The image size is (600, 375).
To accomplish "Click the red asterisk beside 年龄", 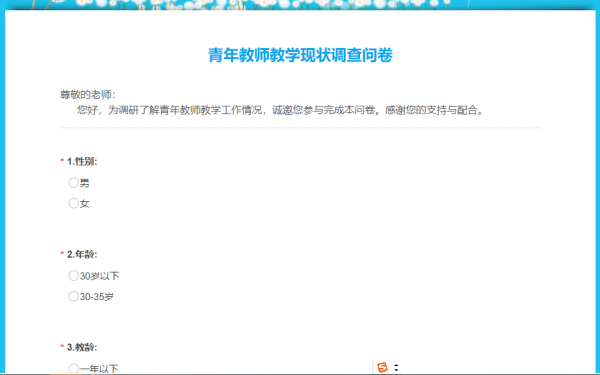I will tap(62, 253).
